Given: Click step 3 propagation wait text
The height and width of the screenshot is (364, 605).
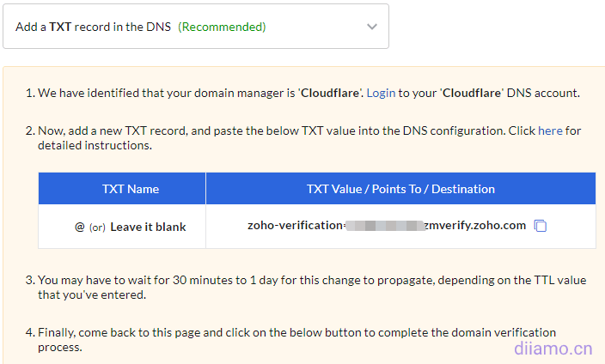Looking at the screenshot, I should click(258, 280).
